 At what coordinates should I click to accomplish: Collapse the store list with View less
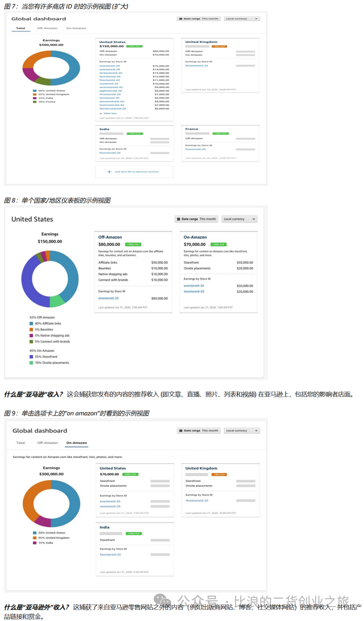coord(110,113)
